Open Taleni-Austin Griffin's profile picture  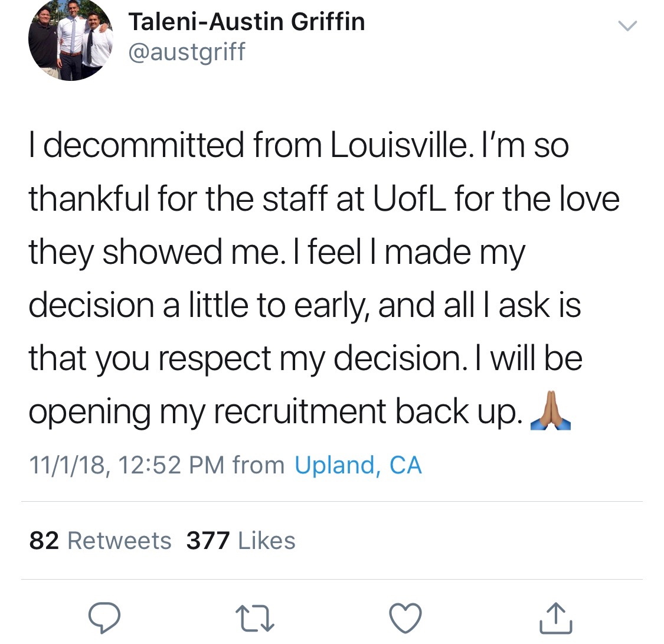coord(71,41)
